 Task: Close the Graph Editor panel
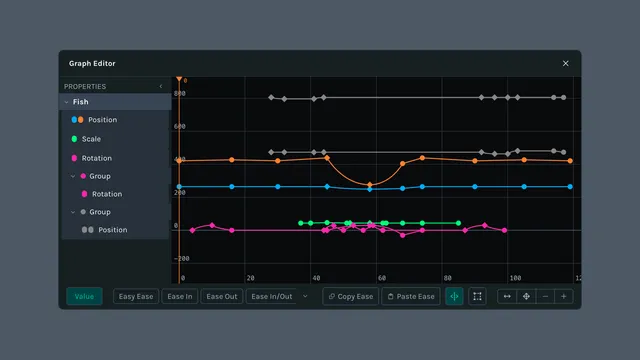pyautogui.click(x=565, y=63)
